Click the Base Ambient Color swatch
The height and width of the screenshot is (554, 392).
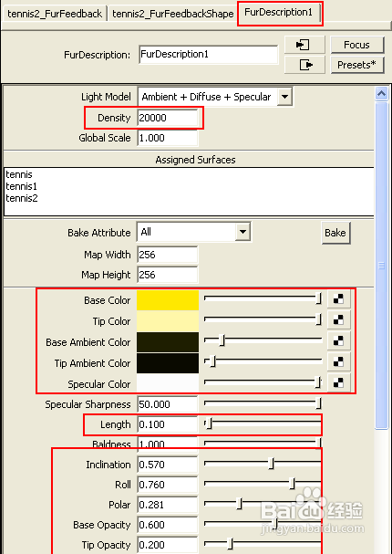point(168,342)
